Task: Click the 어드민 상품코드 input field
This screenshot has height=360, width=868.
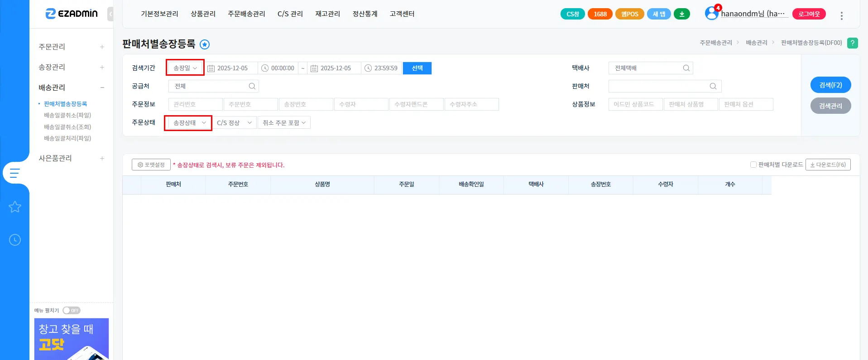Action: pos(635,104)
